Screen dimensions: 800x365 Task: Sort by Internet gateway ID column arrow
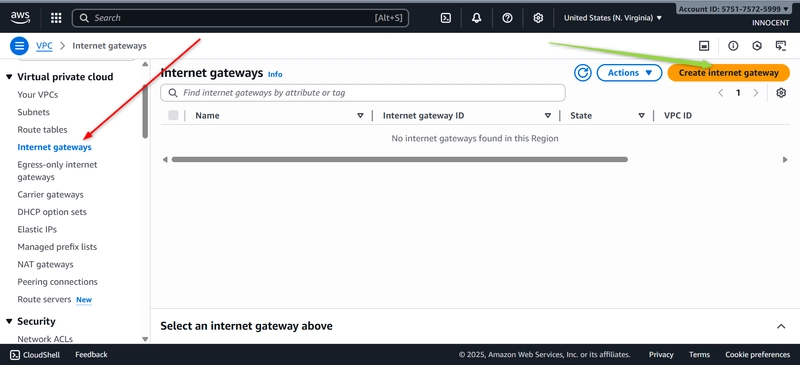pos(547,116)
